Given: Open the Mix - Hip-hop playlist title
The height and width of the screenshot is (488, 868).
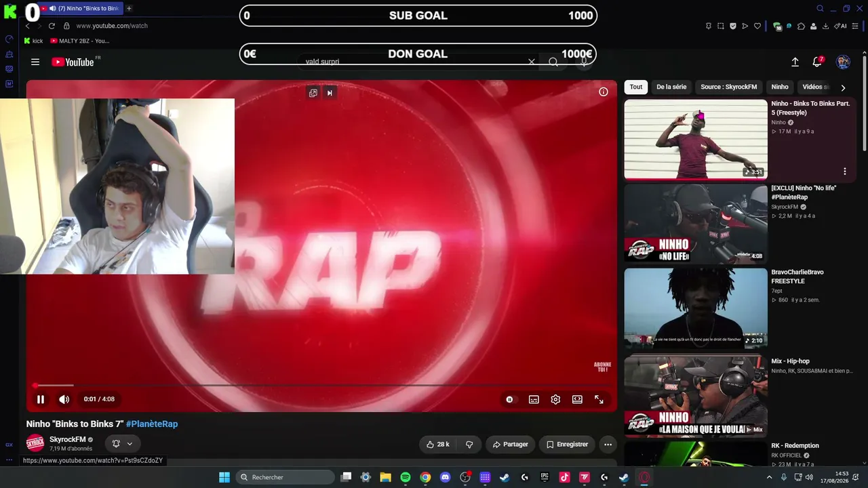Looking at the screenshot, I should [x=791, y=361].
